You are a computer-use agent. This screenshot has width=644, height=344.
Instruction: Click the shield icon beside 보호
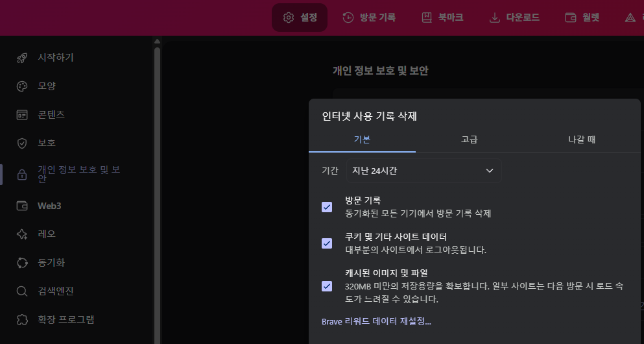[x=22, y=143]
